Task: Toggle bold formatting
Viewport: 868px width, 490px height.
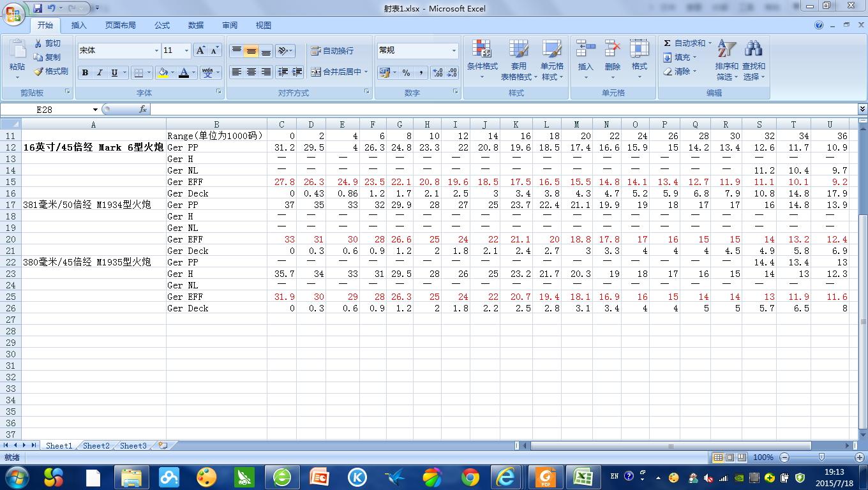Action: (x=85, y=73)
